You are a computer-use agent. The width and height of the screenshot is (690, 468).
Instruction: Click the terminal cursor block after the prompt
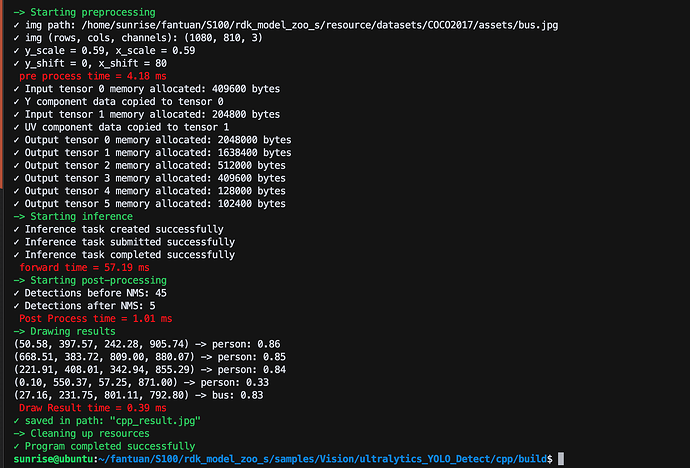tap(563, 458)
